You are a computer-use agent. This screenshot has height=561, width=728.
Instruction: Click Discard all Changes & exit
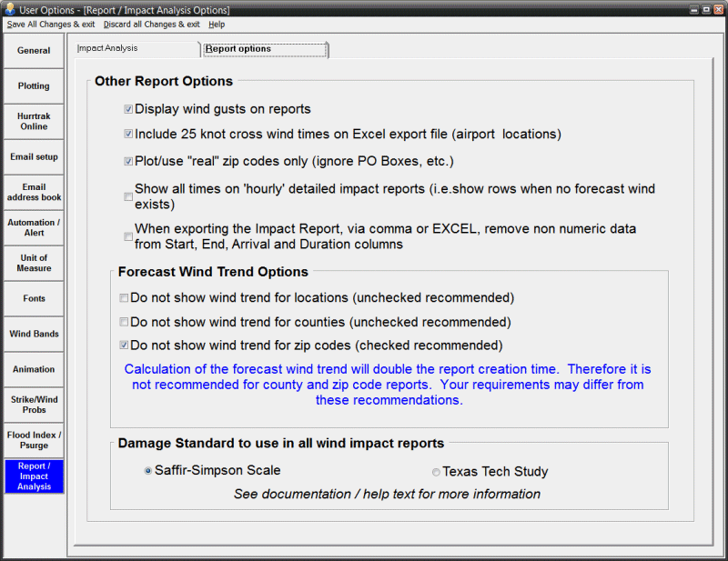(151, 25)
